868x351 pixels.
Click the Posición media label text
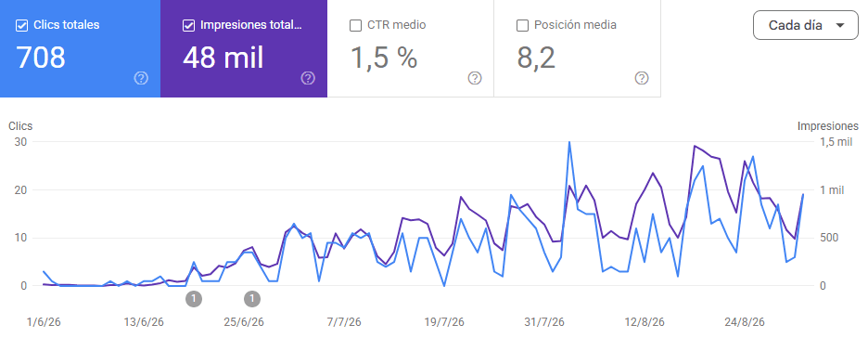pyautogui.click(x=575, y=25)
